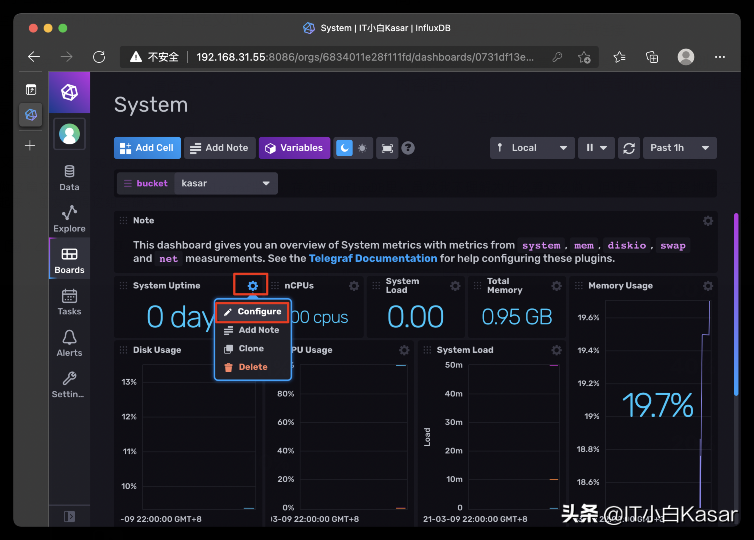
Task: Click the 19.7% Memory Usage value
Action: [x=657, y=405]
